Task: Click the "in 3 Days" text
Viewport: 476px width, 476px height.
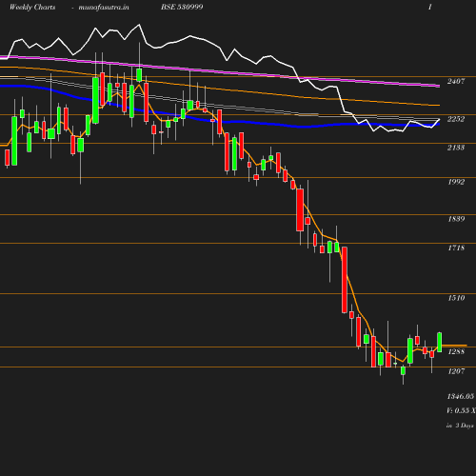Action: pos(460,426)
